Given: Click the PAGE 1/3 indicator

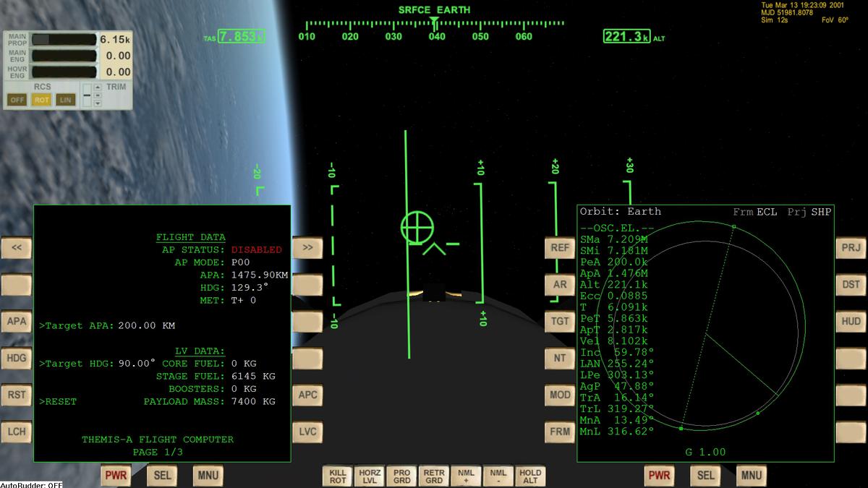Looking at the screenshot, I should (158, 452).
